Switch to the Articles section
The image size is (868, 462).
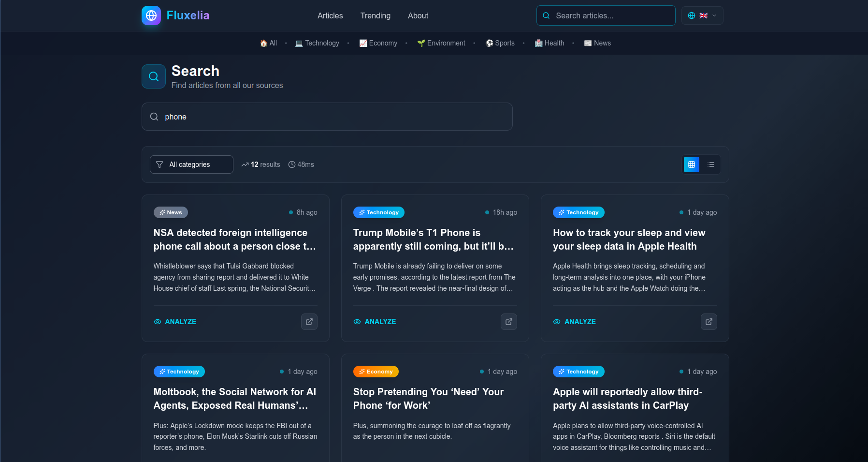[x=330, y=15]
